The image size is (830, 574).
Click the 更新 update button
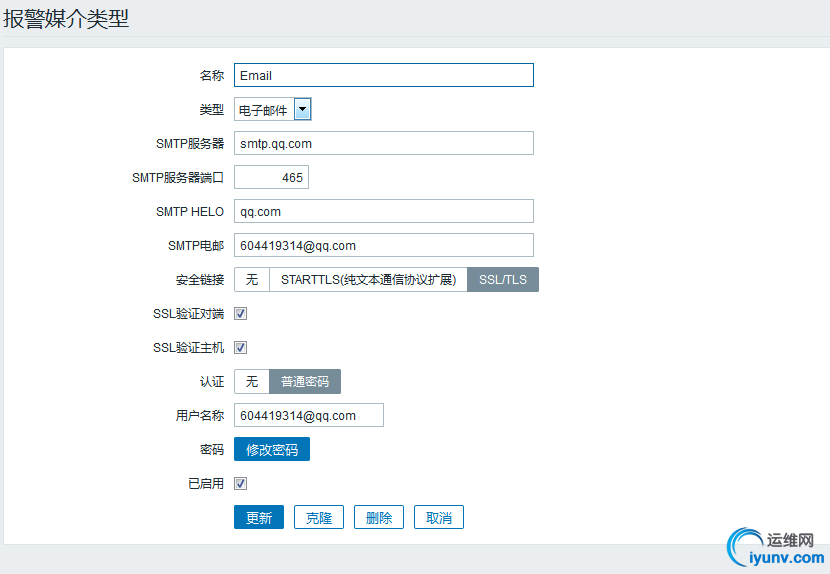(x=259, y=517)
